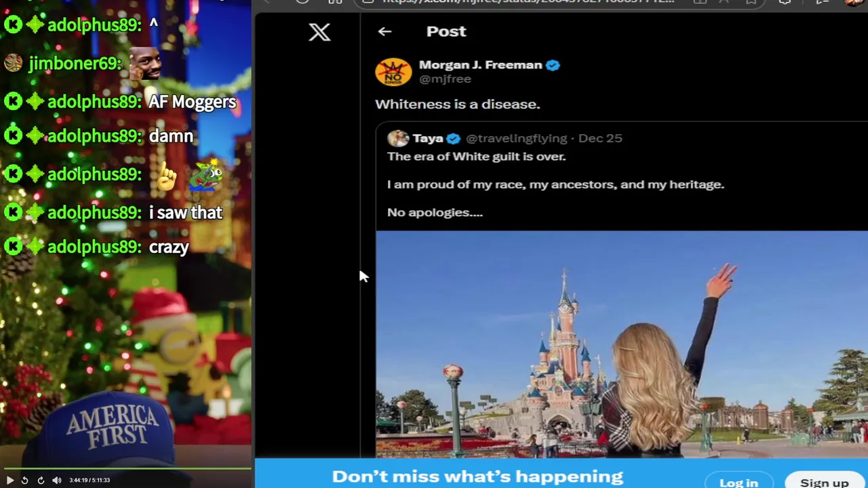868x488 pixels.
Task: Click the 'Post' page heading
Action: (x=446, y=31)
